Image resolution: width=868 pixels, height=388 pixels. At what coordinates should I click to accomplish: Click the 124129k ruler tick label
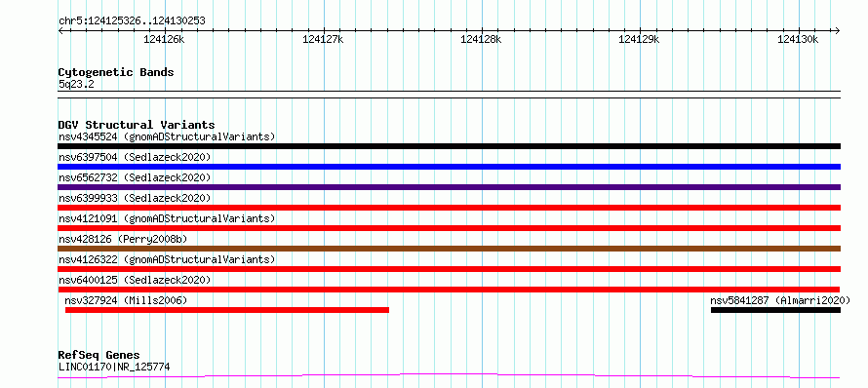[x=640, y=39]
